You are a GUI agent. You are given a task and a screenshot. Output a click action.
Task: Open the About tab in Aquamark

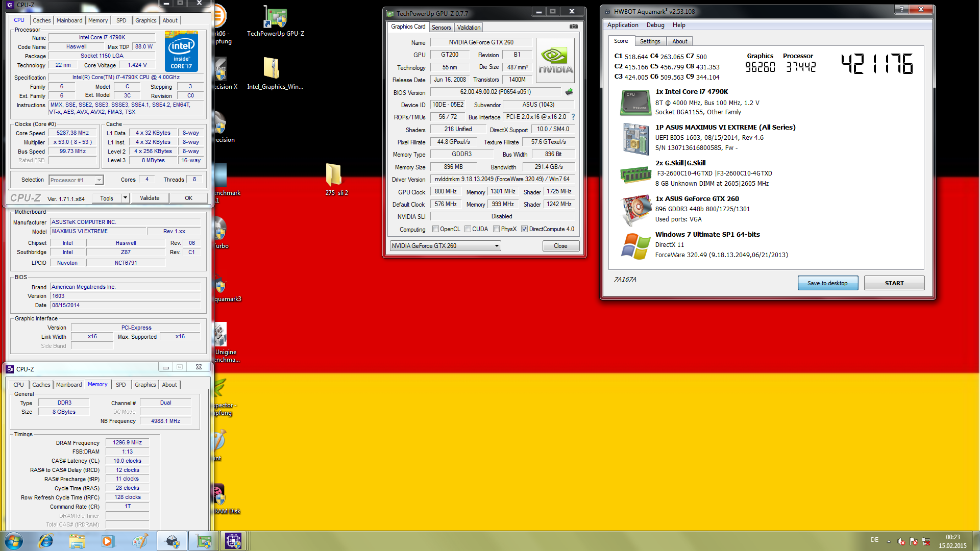click(679, 41)
